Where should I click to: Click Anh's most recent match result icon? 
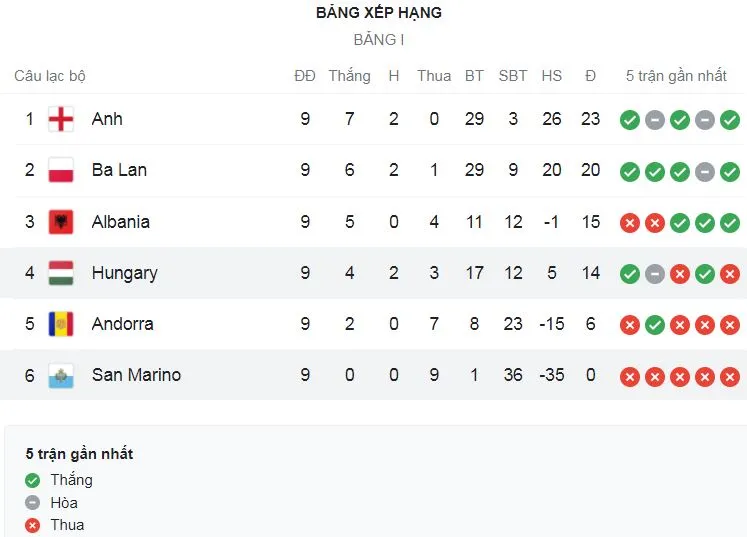[730, 120]
